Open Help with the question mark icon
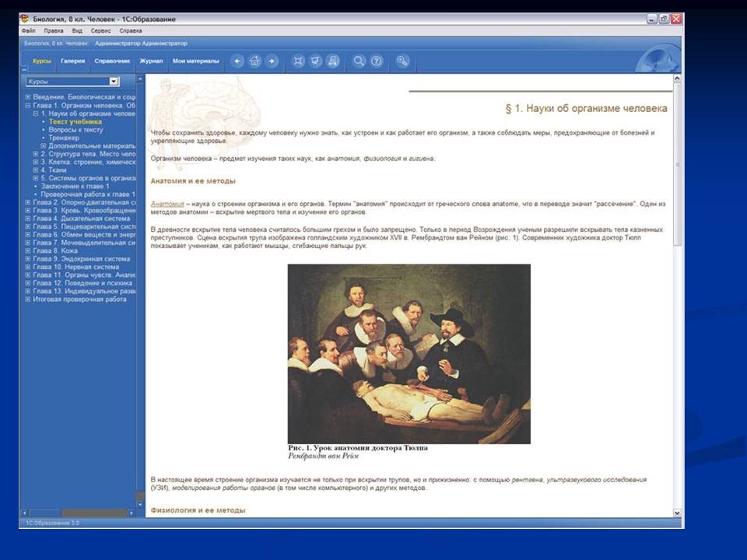 (377, 61)
